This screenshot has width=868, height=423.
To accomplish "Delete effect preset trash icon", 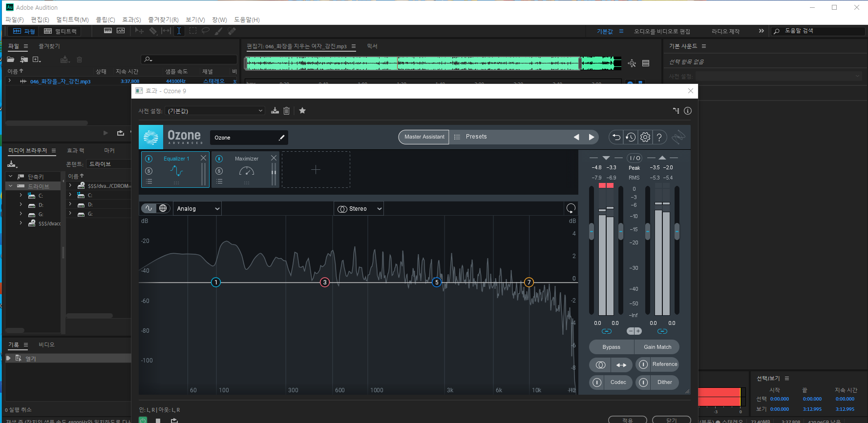I will click(287, 111).
